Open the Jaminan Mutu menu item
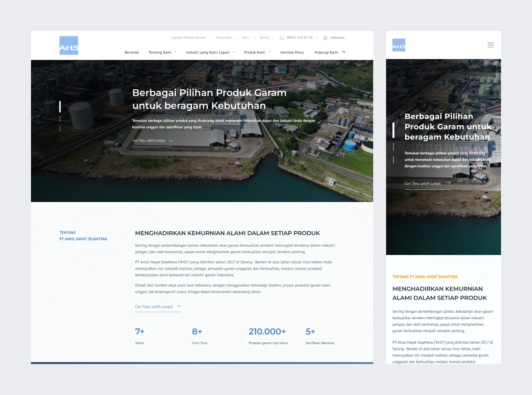The width and height of the screenshot is (532, 395). tap(292, 52)
